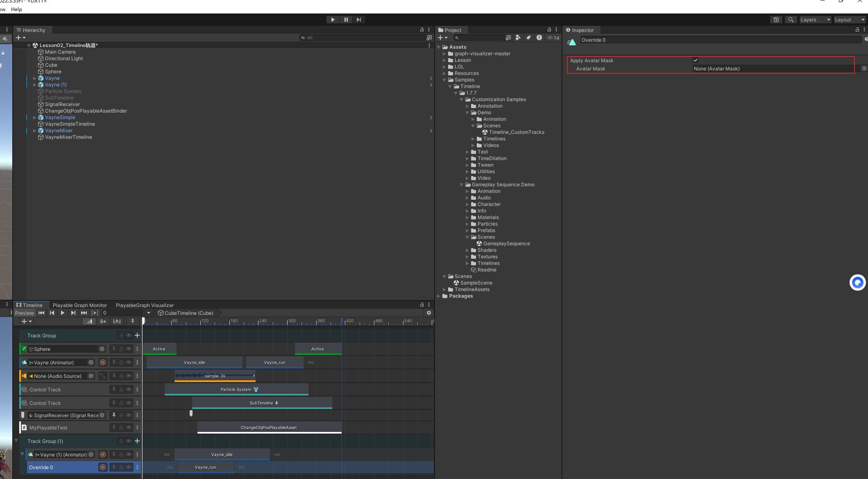Uncheck the Apply Avatar Mask checkbox
The image size is (868, 479).
click(695, 60)
